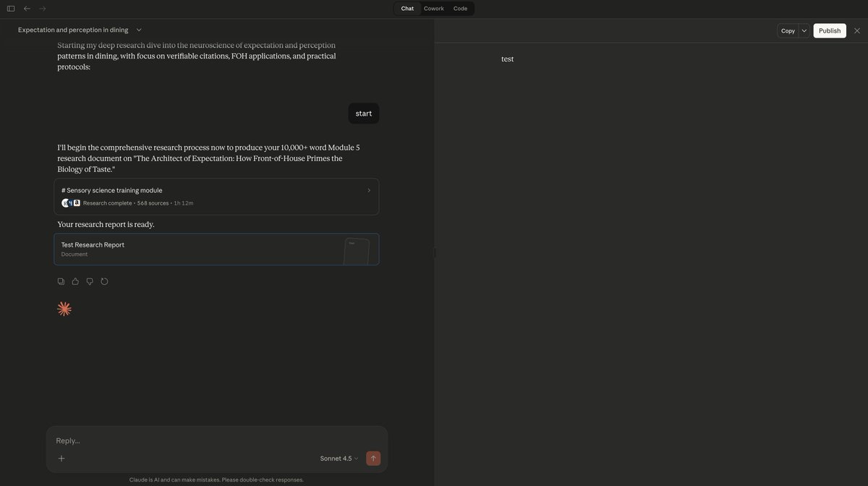This screenshot has width=868, height=486.
Task: Click the 'Research complete' status text
Action: 108,203
